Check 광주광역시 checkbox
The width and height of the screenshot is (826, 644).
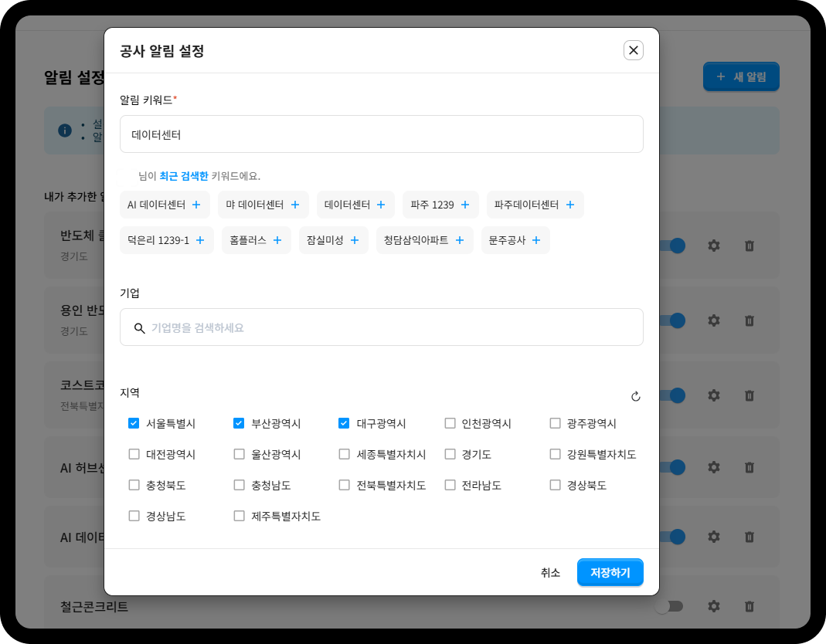(556, 423)
